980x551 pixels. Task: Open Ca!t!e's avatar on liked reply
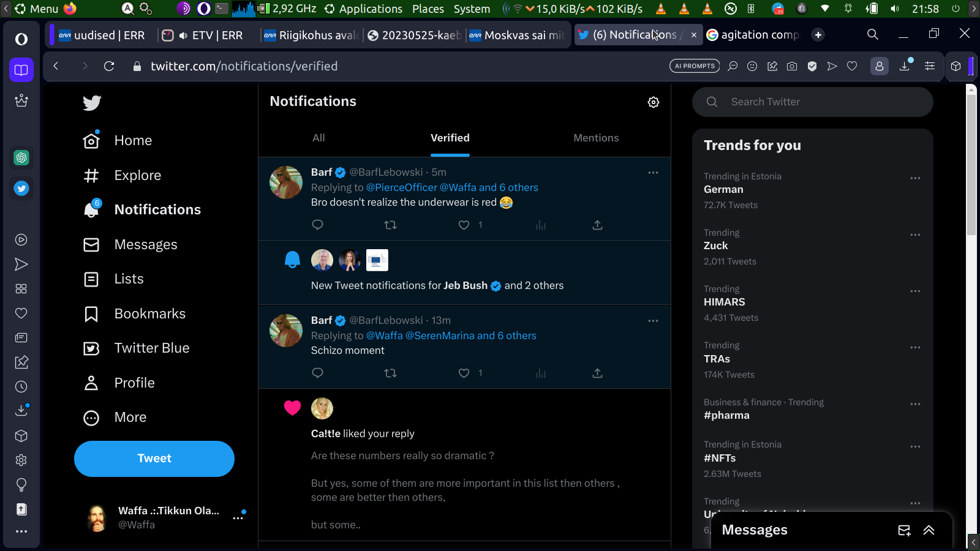322,408
